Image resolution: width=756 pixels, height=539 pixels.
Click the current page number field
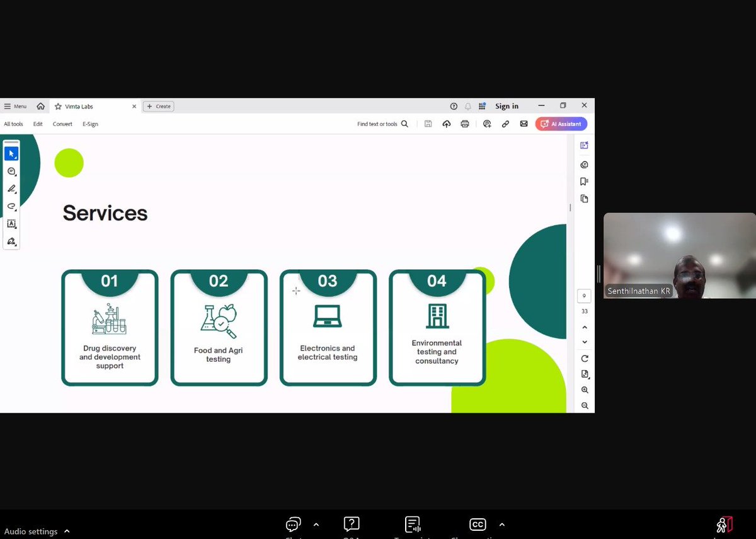tap(585, 296)
